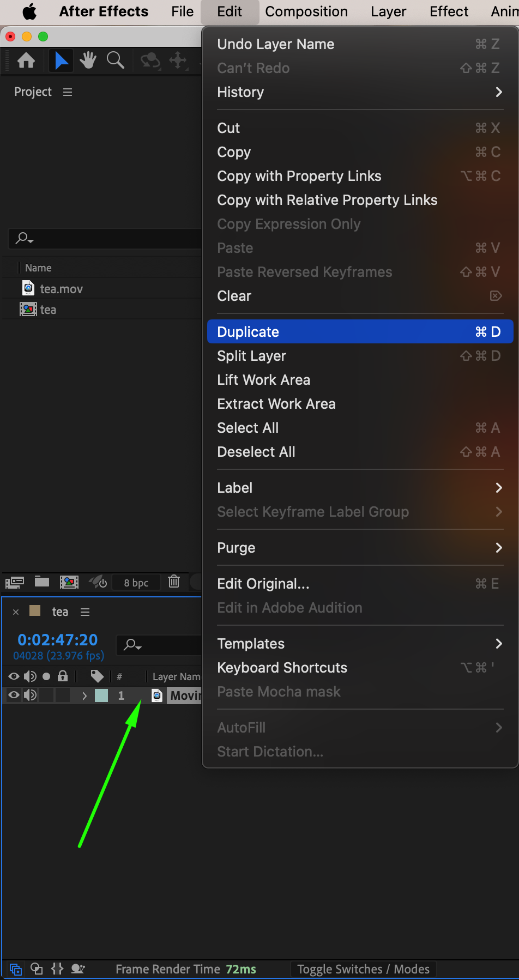Click the Layer Name column header

(177, 676)
